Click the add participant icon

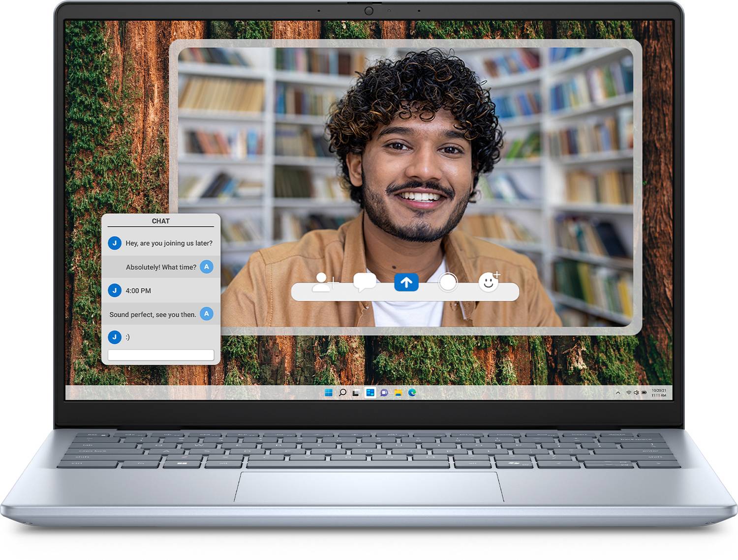(323, 282)
